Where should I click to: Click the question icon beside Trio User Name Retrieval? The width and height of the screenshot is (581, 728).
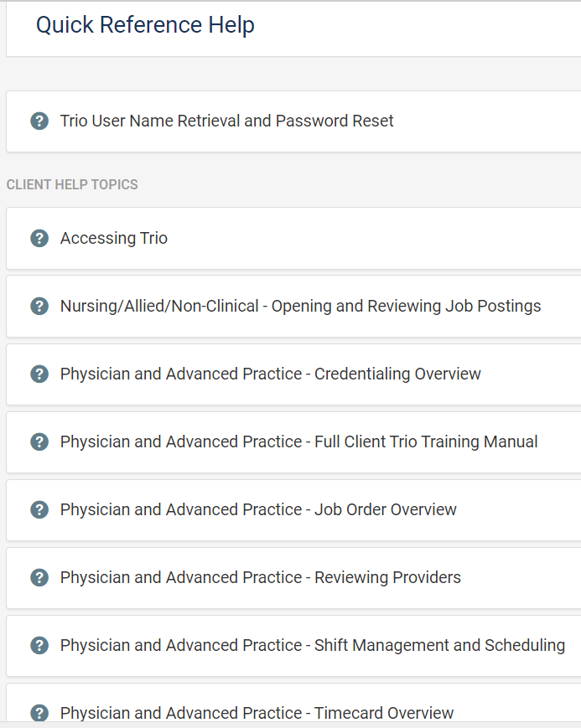click(x=39, y=121)
